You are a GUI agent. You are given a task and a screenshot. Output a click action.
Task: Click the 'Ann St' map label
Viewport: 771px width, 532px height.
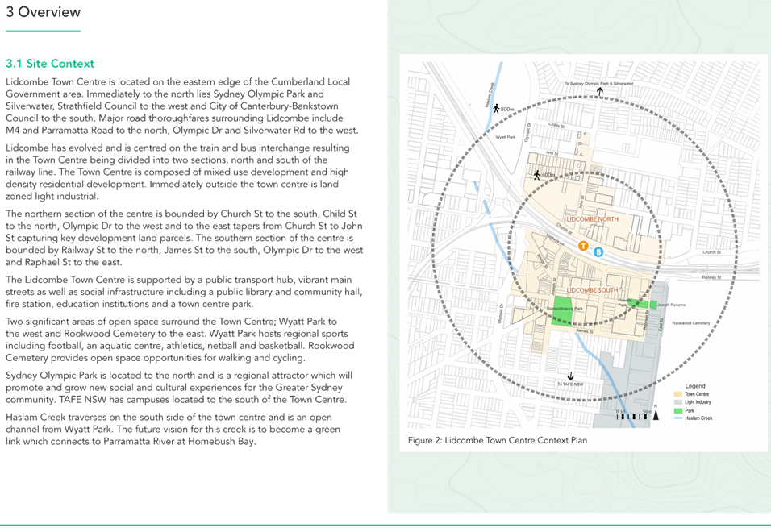552,153
